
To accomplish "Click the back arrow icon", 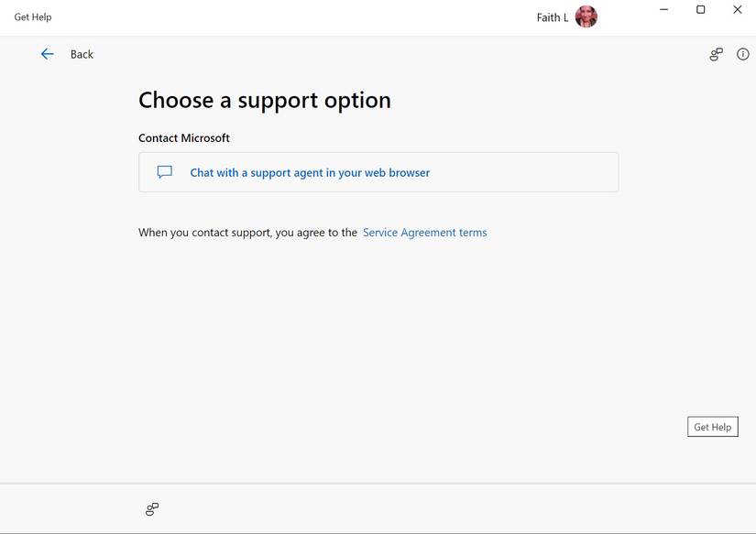I will pyautogui.click(x=48, y=54).
